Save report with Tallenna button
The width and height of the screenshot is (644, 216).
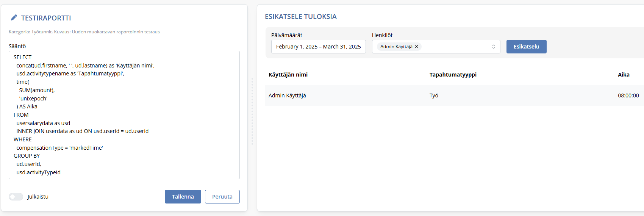point(183,197)
